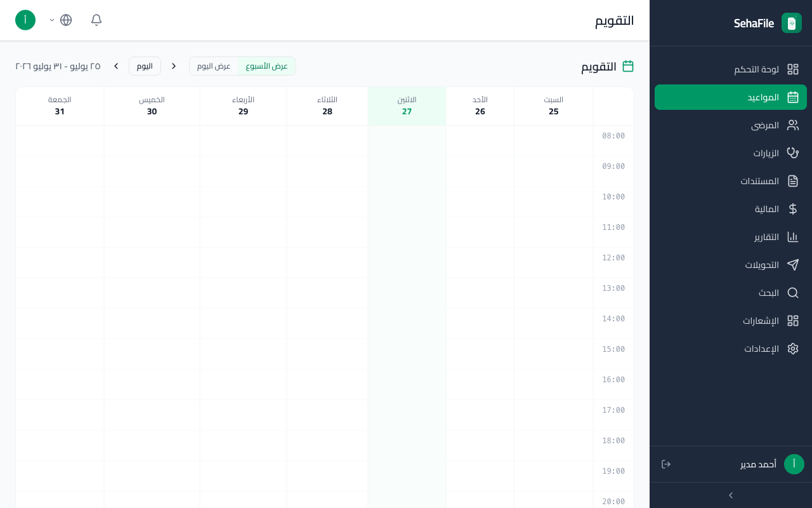Open التقارير reports menu item
The image size is (812, 508).
coord(731,237)
